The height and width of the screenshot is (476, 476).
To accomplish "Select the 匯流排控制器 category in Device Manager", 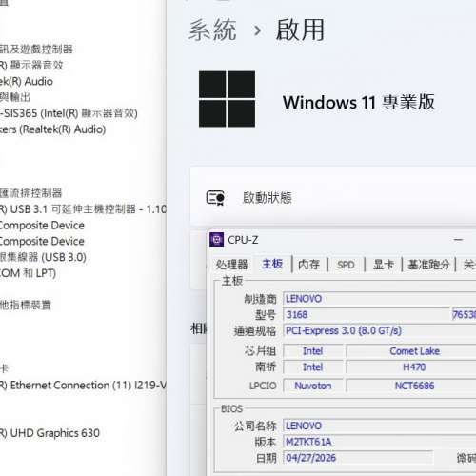I will tap(31, 193).
